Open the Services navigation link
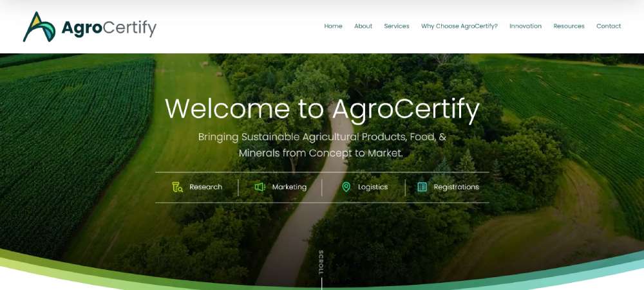Screen dimensions: 644x290 [397, 26]
